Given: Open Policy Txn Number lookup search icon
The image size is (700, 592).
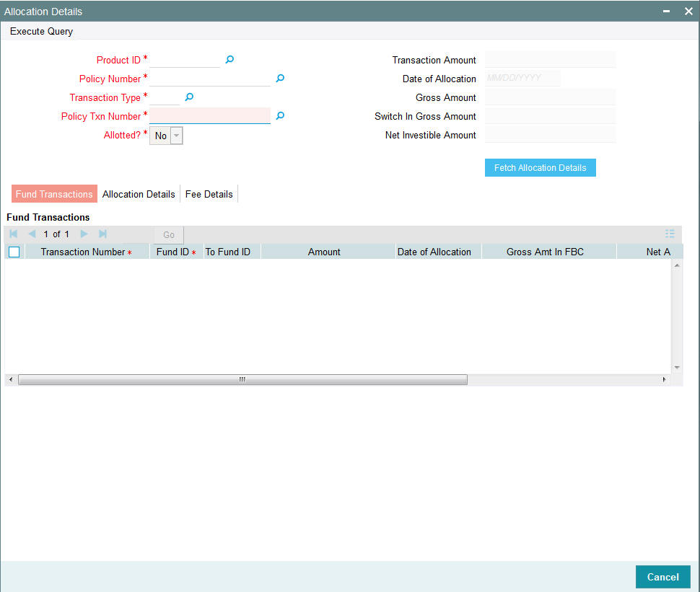Looking at the screenshot, I should click(x=280, y=115).
